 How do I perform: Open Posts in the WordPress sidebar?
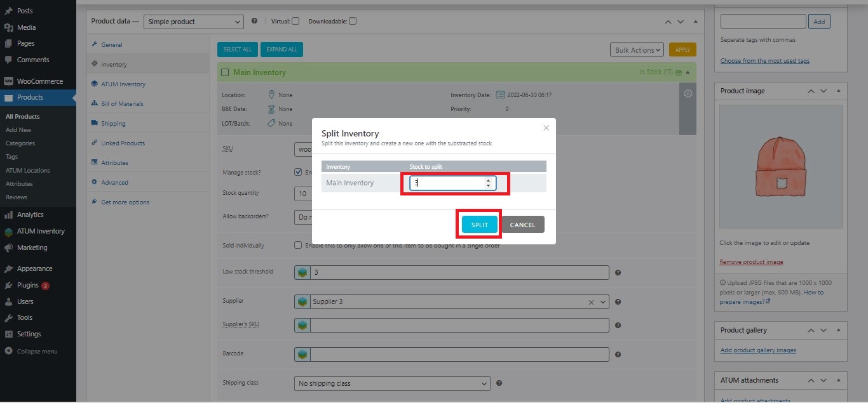coord(25,11)
